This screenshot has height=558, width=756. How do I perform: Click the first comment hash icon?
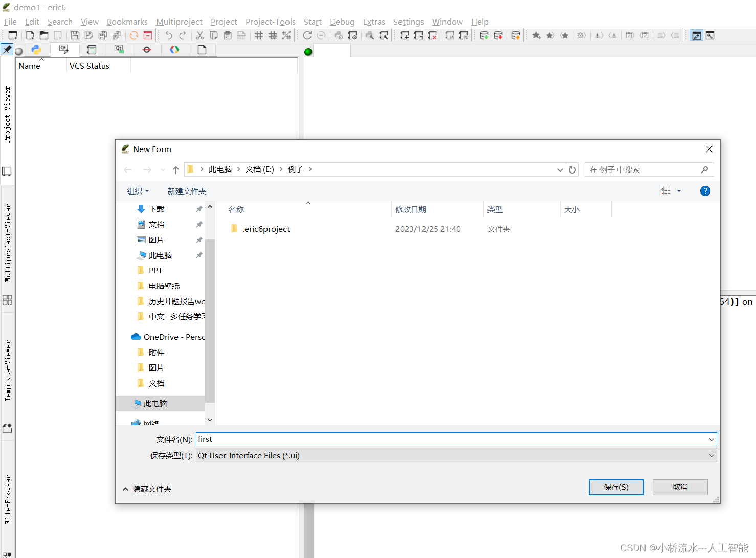(259, 35)
